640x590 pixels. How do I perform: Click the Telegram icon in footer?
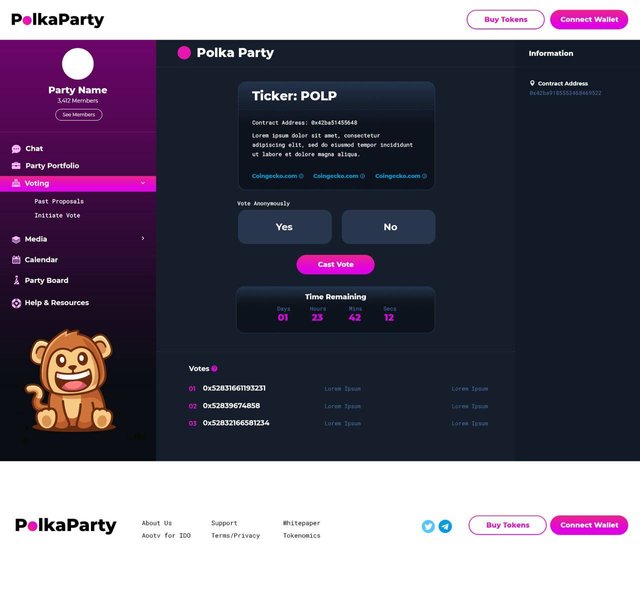coord(445,526)
